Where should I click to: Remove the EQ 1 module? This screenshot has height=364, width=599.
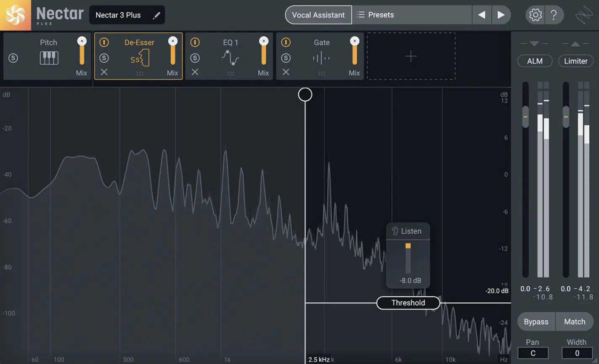click(x=195, y=72)
